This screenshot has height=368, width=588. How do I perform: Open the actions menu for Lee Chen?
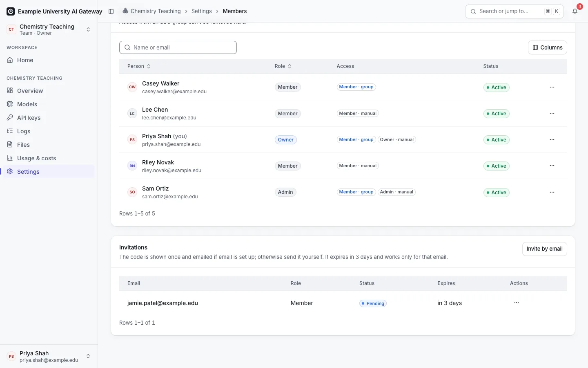tap(552, 113)
